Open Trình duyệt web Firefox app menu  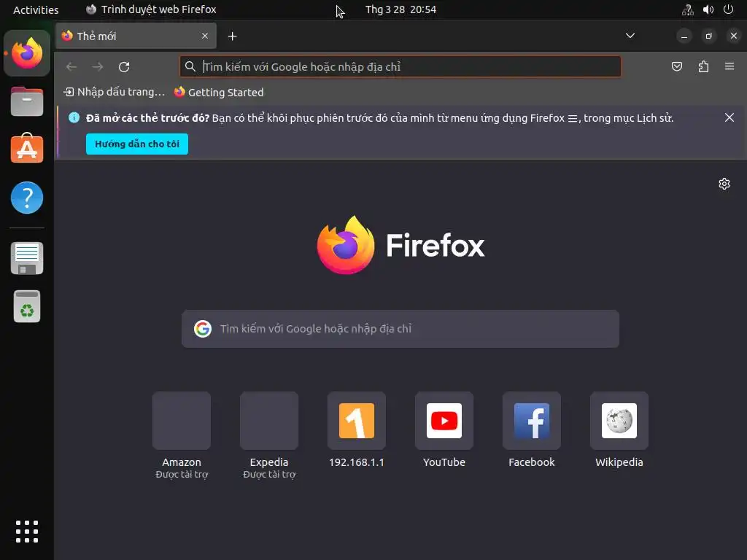click(152, 9)
